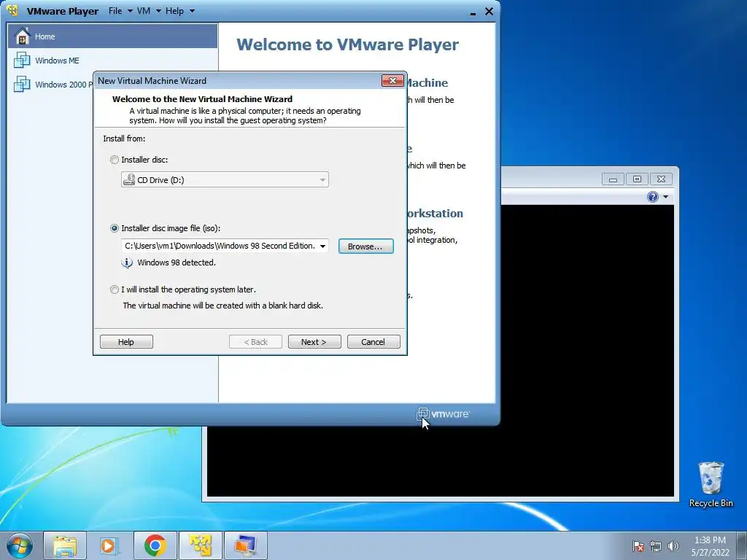This screenshot has height=560, width=747.
Task: Click the Action Center flag tray icon
Action: tap(638, 546)
